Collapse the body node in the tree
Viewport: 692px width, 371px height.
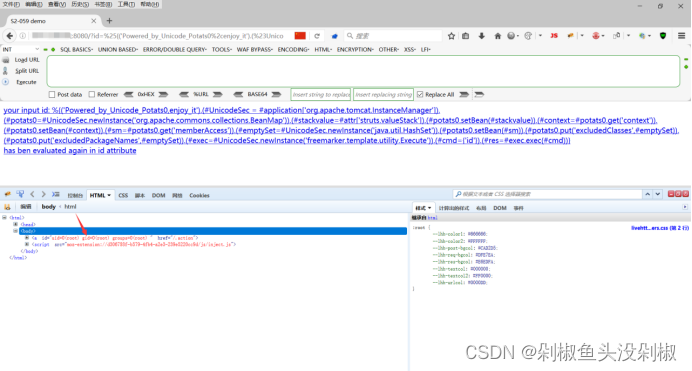[x=15, y=231]
